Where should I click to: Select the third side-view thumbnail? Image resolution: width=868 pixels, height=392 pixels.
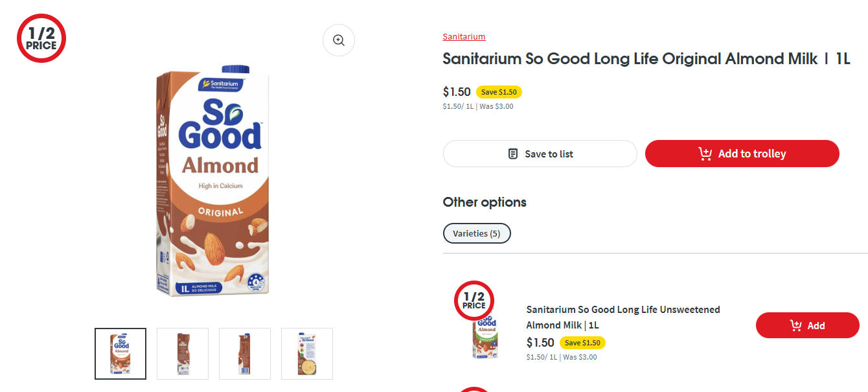click(x=245, y=353)
